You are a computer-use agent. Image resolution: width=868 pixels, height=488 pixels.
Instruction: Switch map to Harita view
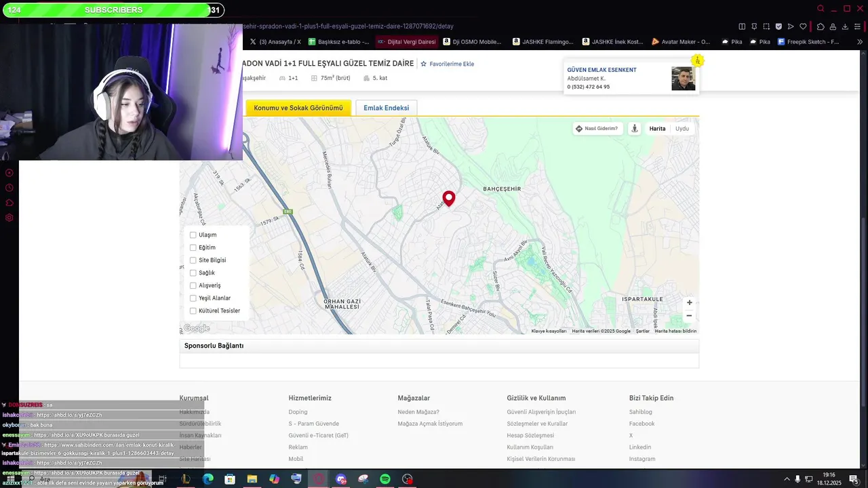point(657,129)
